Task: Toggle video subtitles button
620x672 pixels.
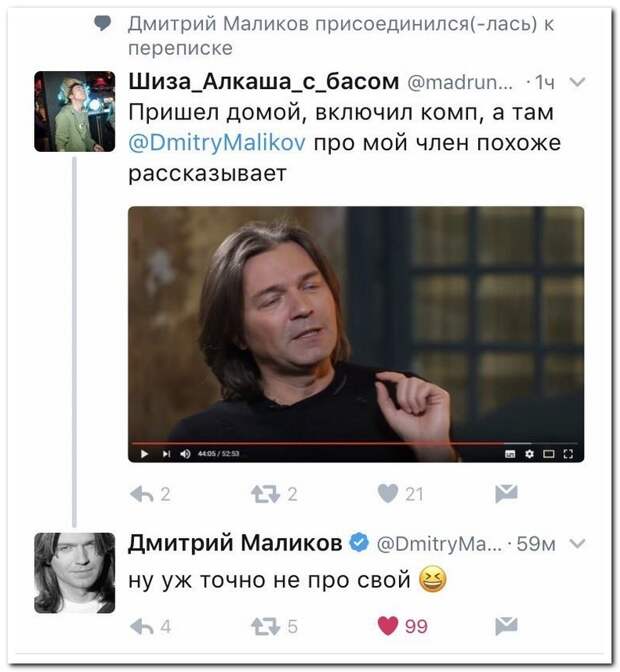Action: [x=510, y=454]
